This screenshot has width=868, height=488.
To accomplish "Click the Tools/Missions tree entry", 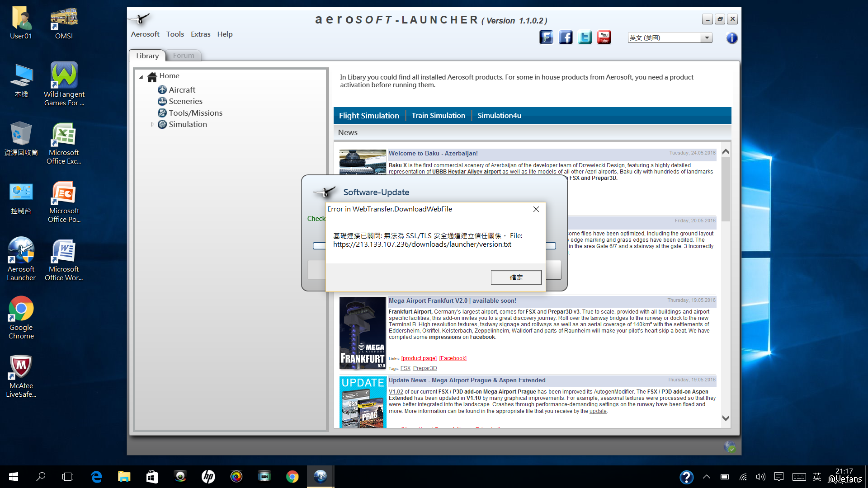I will coord(195,113).
